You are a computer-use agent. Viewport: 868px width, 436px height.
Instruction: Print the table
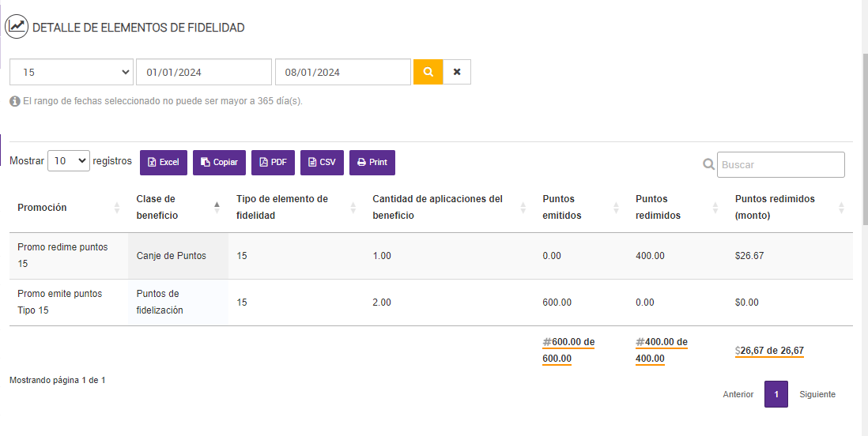(372, 162)
